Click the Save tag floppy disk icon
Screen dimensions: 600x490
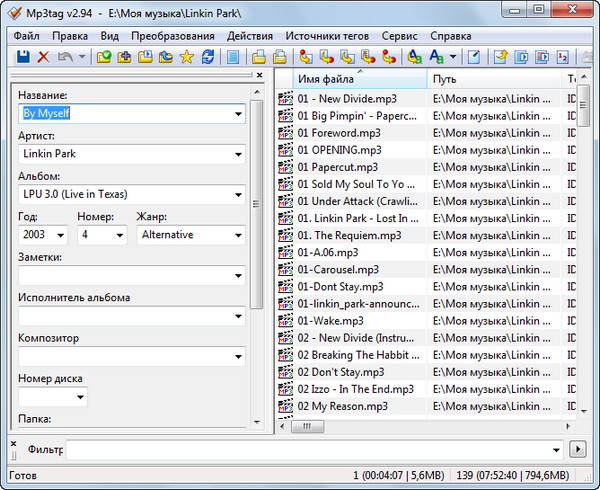(x=22, y=57)
